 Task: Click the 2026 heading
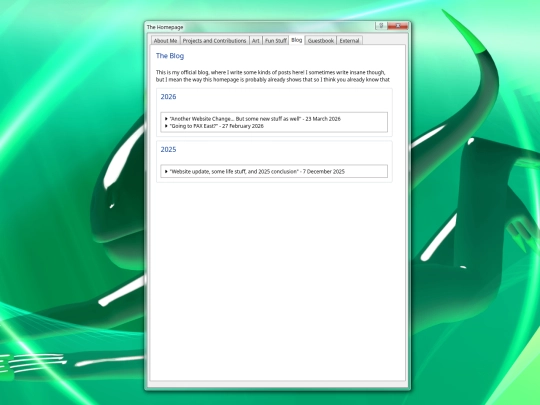coord(168,97)
